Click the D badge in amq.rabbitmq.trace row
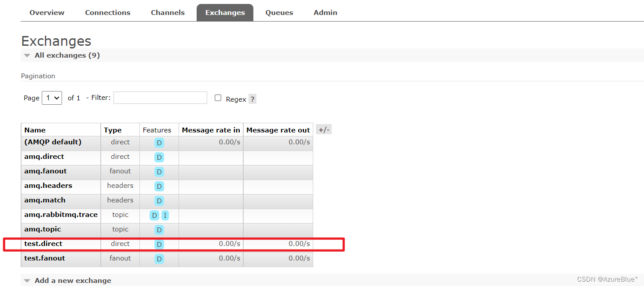 (x=154, y=215)
